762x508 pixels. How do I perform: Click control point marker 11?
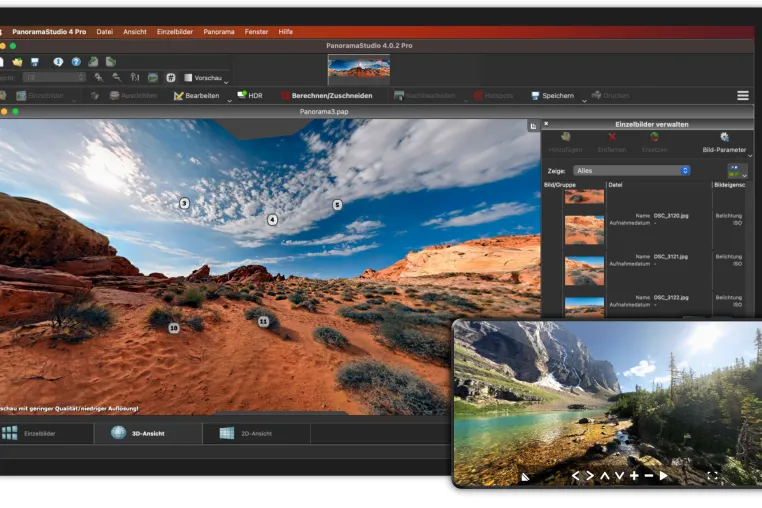[x=263, y=321]
